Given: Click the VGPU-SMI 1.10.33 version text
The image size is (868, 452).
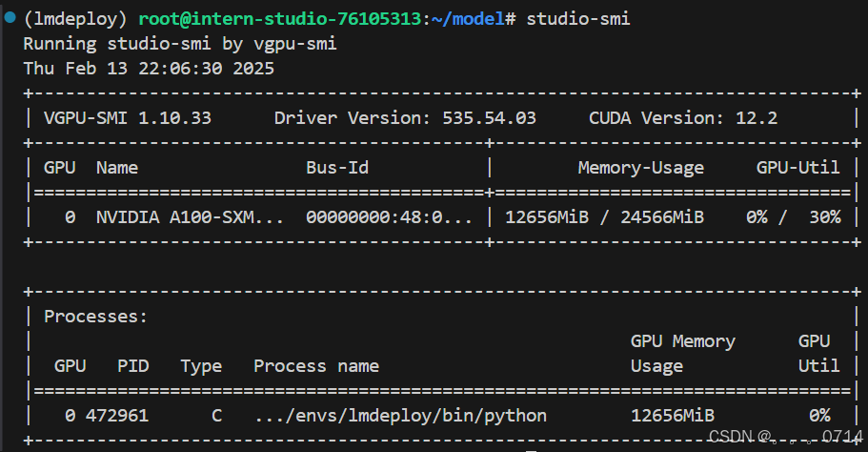Looking at the screenshot, I should [x=128, y=118].
